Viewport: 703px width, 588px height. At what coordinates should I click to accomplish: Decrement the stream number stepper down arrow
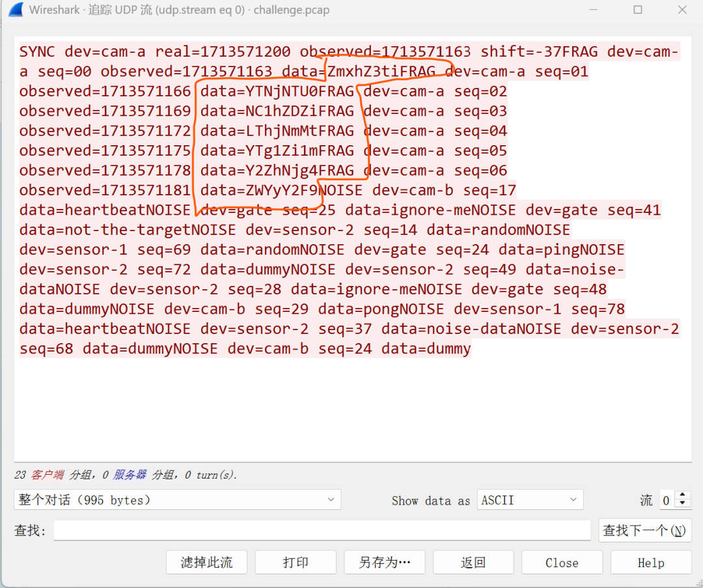point(682,504)
